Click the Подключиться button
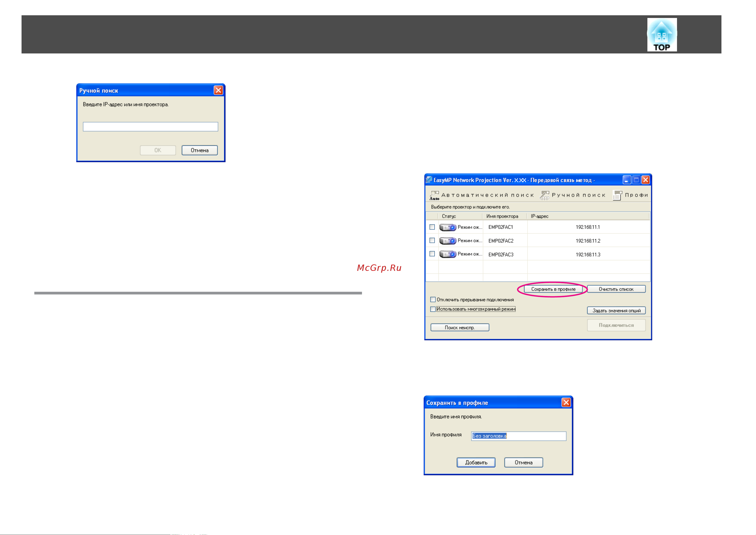 tap(616, 325)
